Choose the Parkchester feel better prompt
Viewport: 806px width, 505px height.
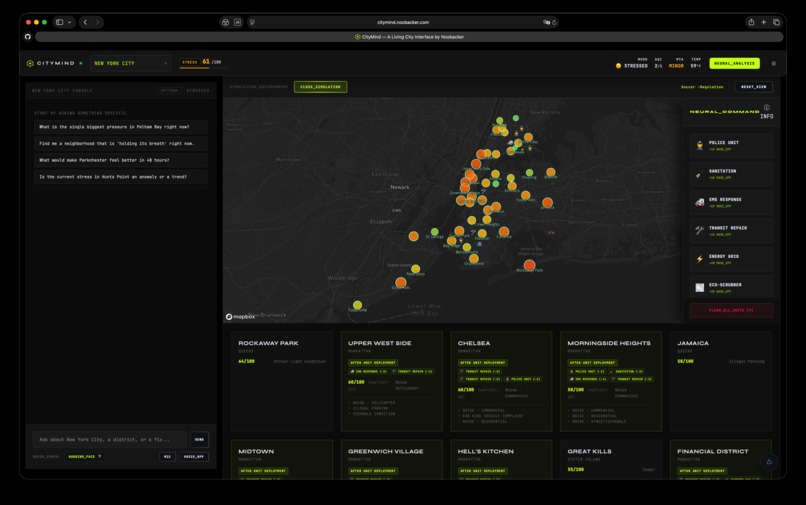(x=121, y=160)
